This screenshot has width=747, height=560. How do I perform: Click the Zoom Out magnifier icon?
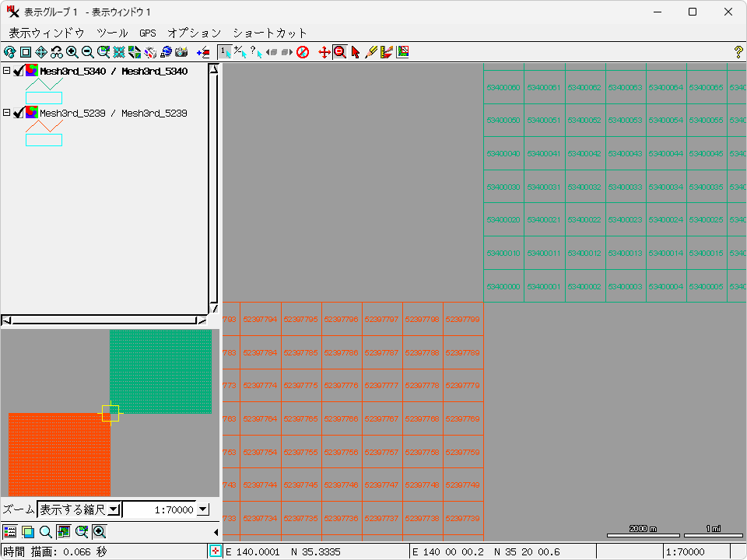tap(88, 52)
